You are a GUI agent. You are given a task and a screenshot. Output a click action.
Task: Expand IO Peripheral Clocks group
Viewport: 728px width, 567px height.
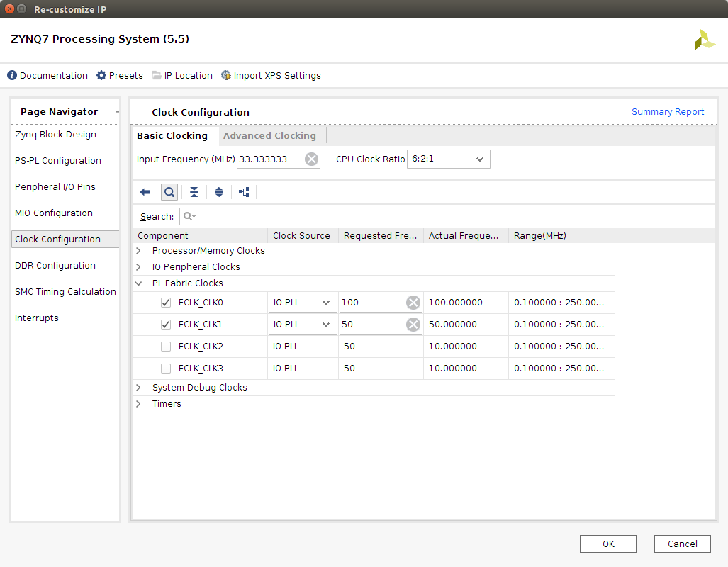138,267
